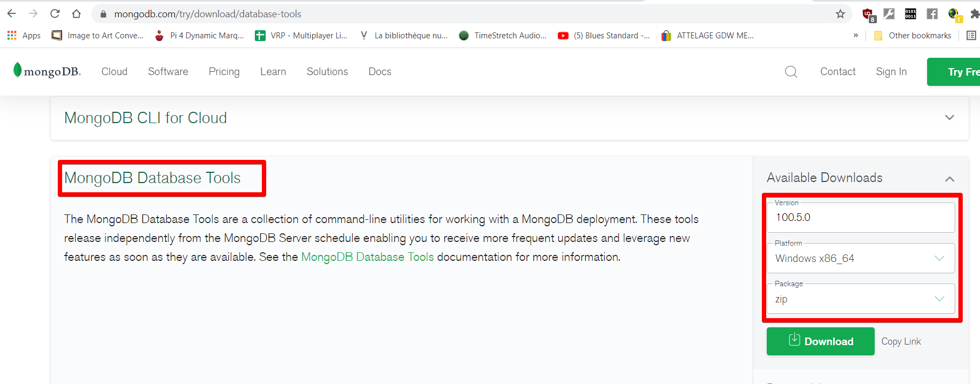Image resolution: width=980 pixels, height=384 pixels.
Task: Open the La bibliothèque numérique bookmark
Action: pos(404,36)
